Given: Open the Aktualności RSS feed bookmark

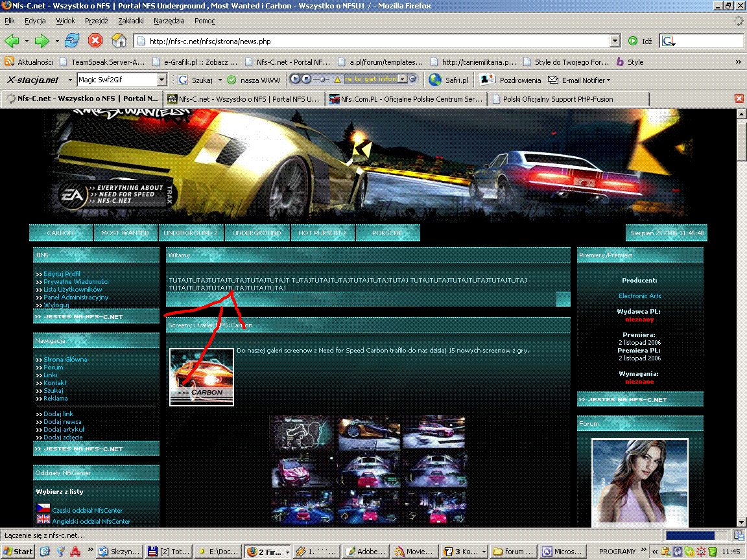Looking at the screenshot, I should (x=29, y=62).
